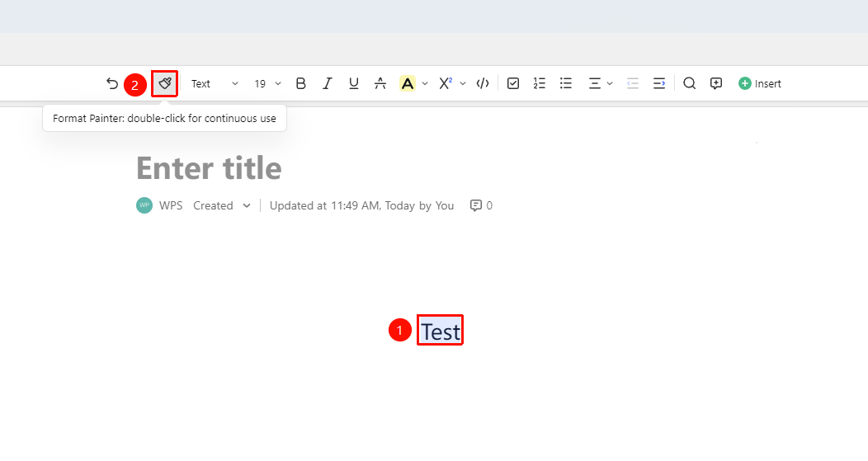Add a comment with the comment icon
This screenshot has height=461, width=868.
715,83
